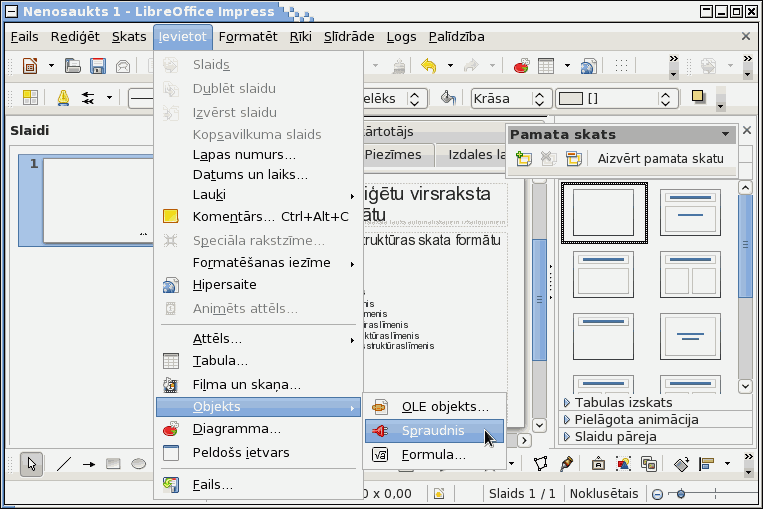This screenshot has height=509, width=763.
Task: Click the Zoom out minus icon
Action: 657,494
